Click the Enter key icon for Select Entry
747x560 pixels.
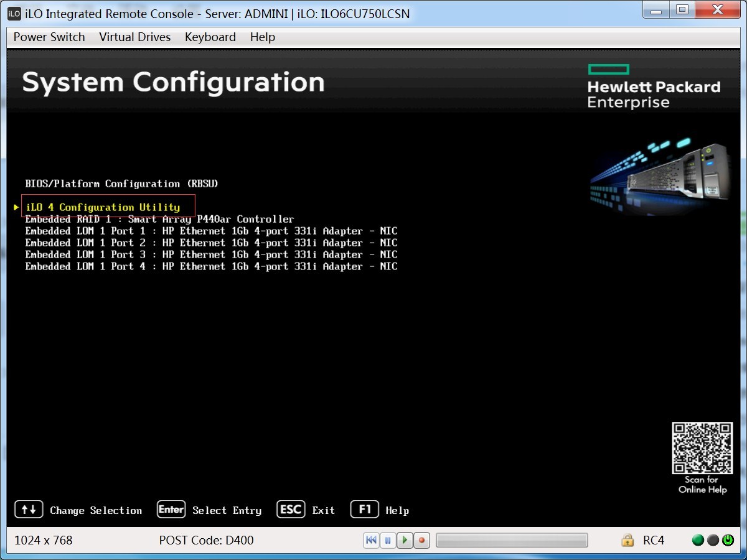pyautogui.click(x=171, y=510)
